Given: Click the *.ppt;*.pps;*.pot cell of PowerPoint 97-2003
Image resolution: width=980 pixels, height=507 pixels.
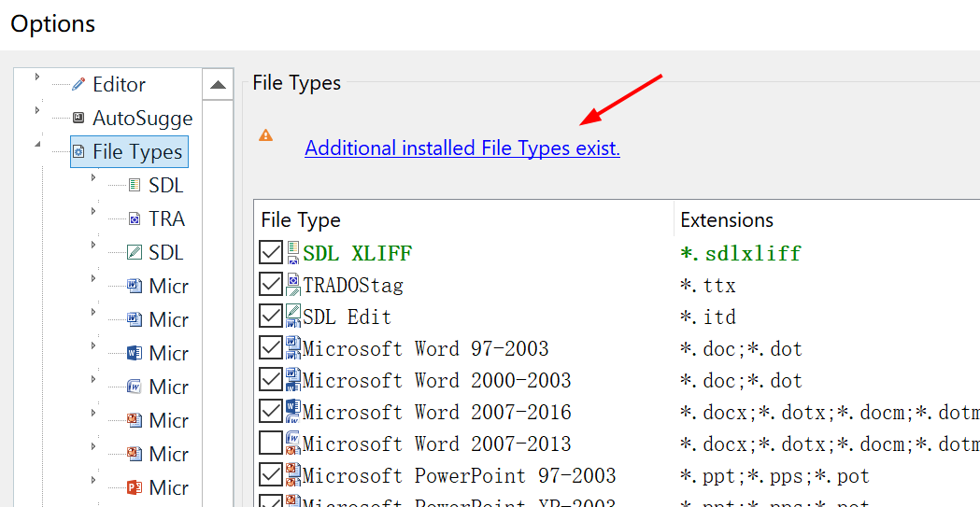Looking at the screenshot, I should point(775,476).
